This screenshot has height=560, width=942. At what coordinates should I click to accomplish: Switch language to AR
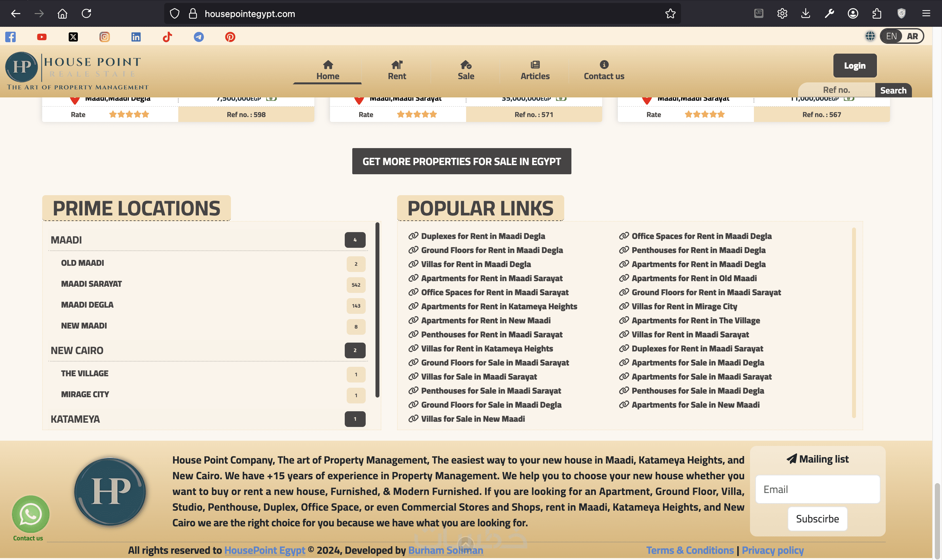[x=912, y=36]
